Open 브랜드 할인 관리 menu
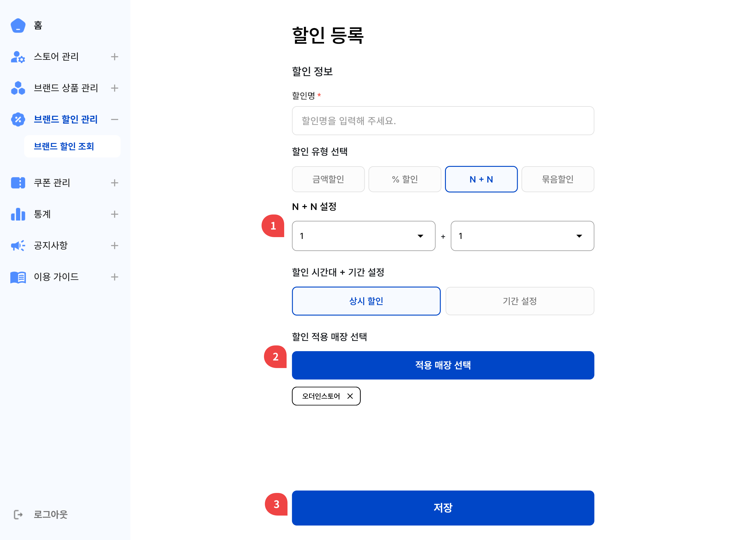 click(65, 119)
